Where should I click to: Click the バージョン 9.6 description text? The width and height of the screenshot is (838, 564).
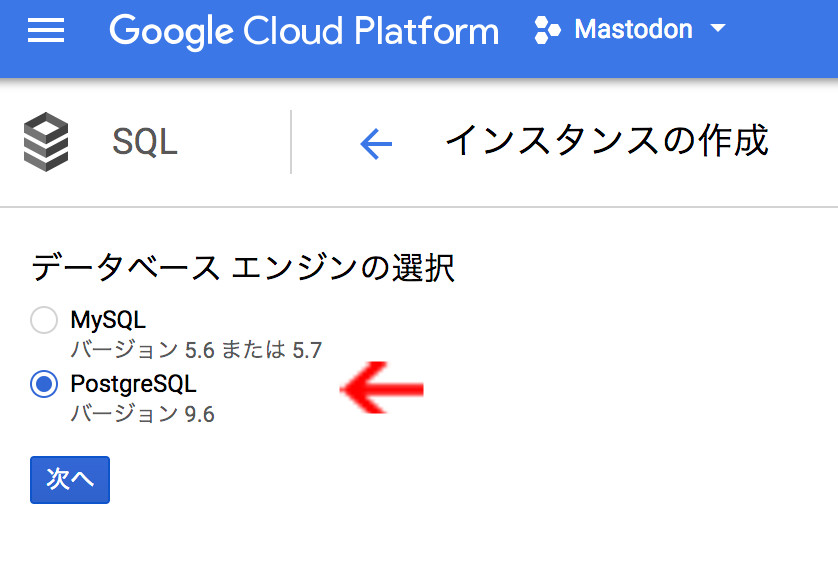pyautogui.click(x=142, y=413)
